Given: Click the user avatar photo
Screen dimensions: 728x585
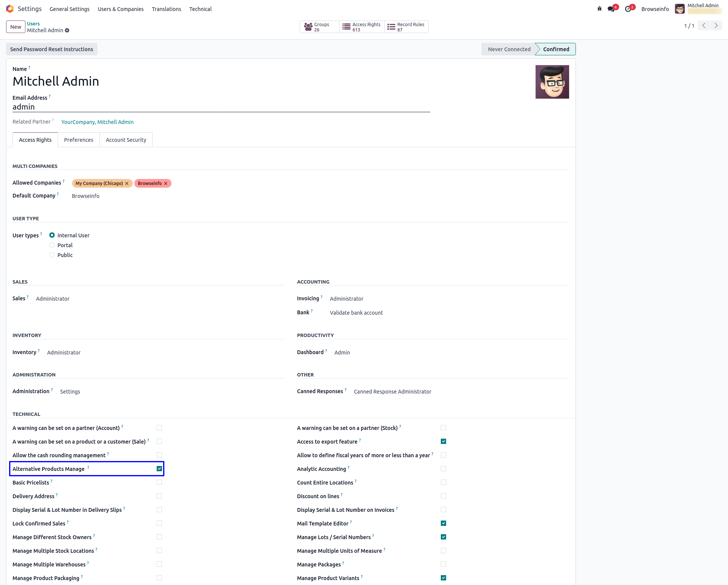Looking at the screenshot, I should tap(552, 82).
